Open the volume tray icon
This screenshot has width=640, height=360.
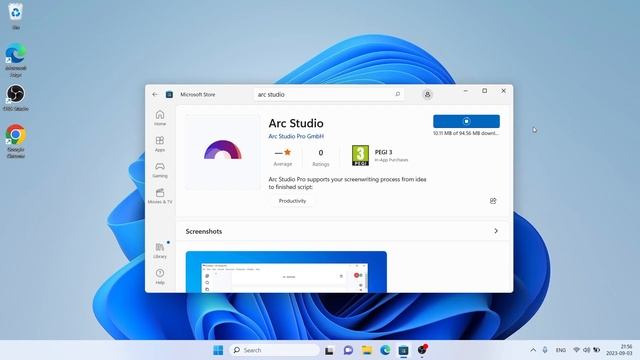pos(587,350)
